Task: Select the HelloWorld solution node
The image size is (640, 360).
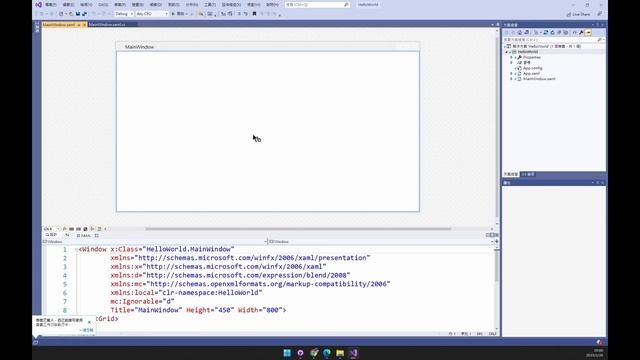Action: [547, 47]
